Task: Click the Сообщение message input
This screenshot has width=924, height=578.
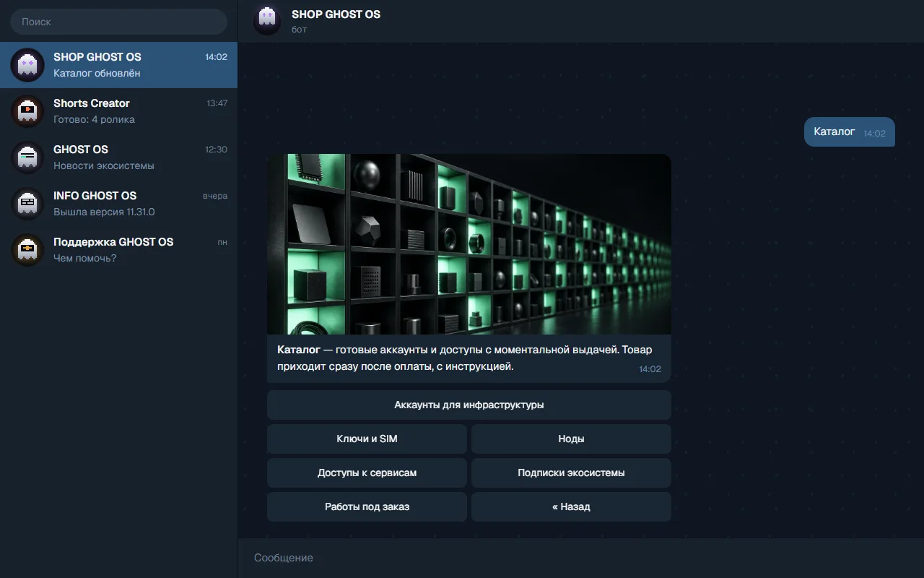Action: 581,558
